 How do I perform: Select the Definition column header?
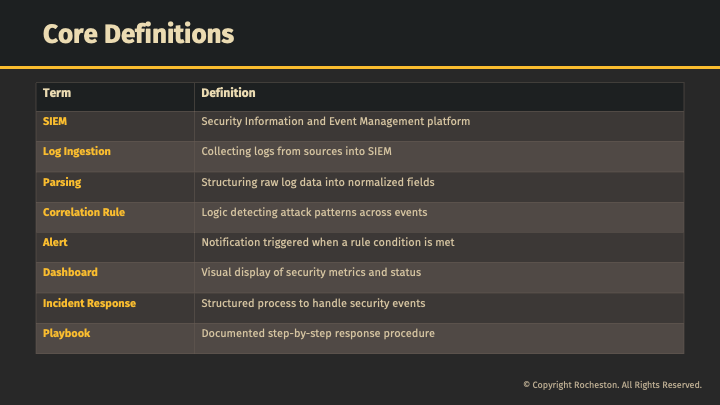228,93
